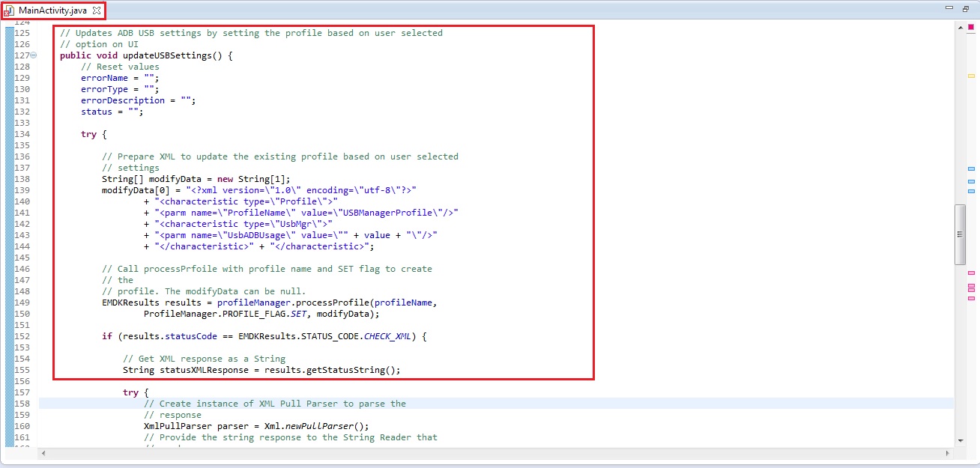
Task: Click the Java file icon on the tab
Action: pos(10,10)
